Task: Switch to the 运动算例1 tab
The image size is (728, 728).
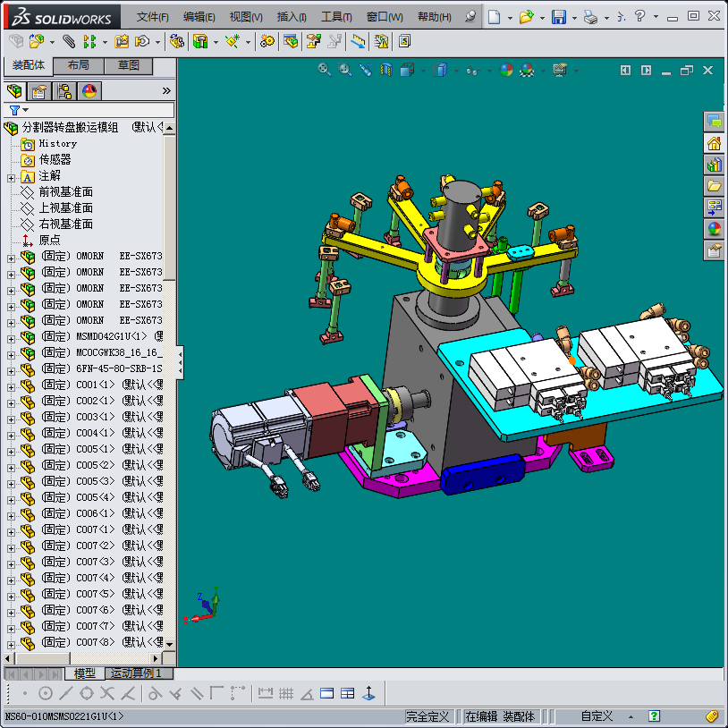Action: tap(139, 673)
